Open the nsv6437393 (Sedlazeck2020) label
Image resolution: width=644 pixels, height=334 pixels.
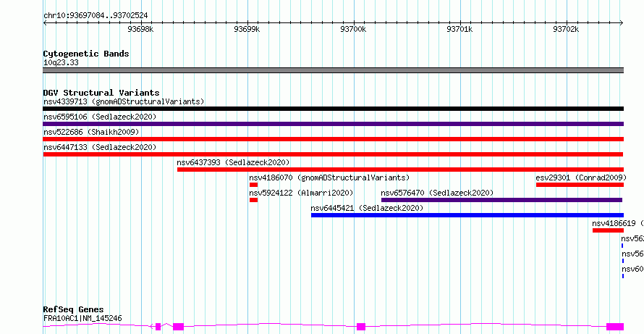pyautogui.click(x=233, y=162)
